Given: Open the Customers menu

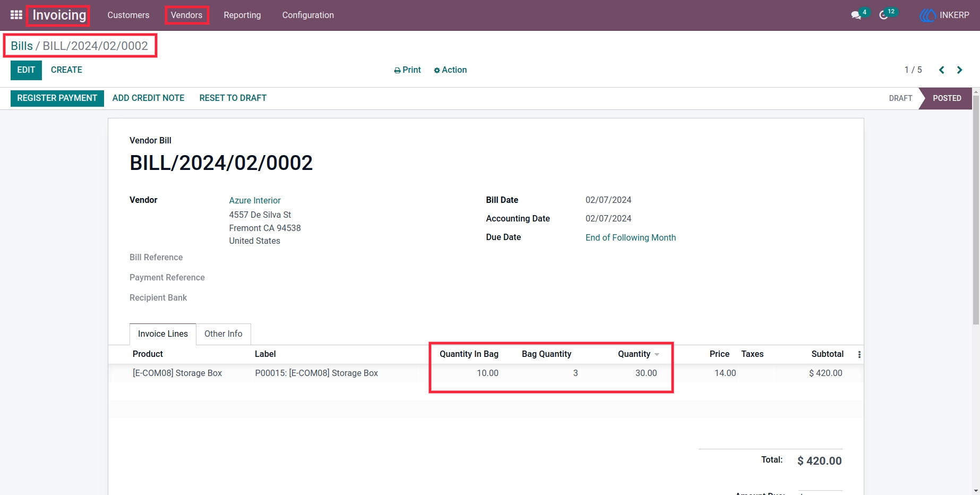Looking at the screenshot, I should click(128, 15).
